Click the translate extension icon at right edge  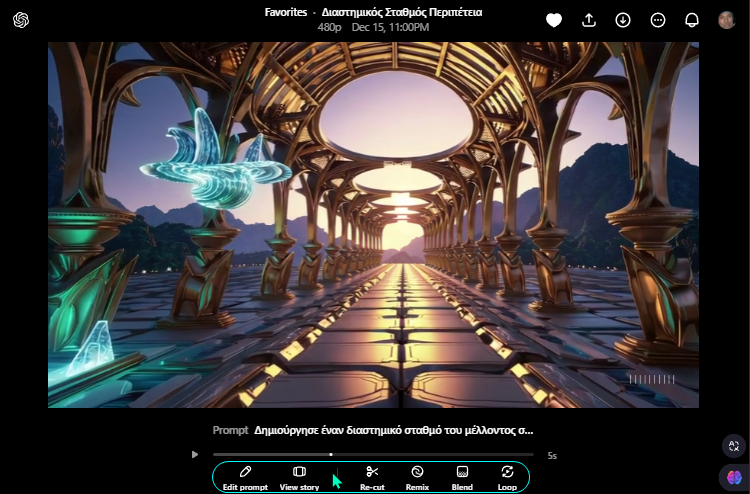(734, 446)
